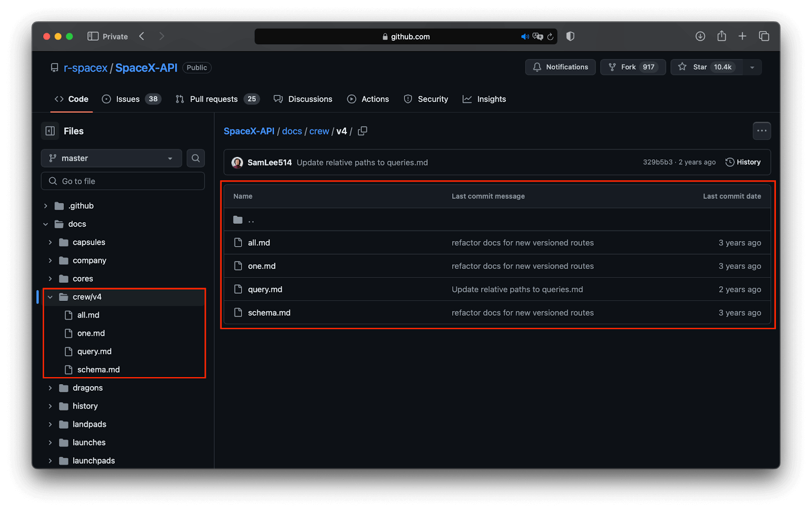Go forward with browser forward arrow
Viewport: 812px width, 511px height.
161,36
